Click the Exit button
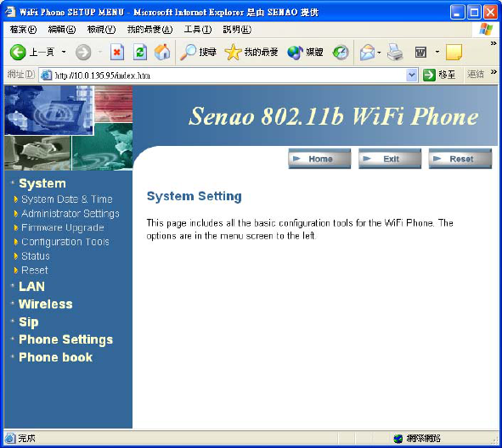Screen dimensions: 502x448 pos(390,159)
